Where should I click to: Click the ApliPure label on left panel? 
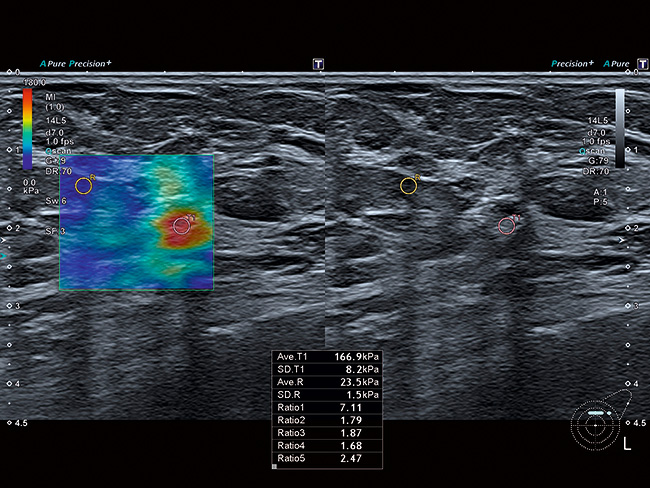(x=58, y=63)
